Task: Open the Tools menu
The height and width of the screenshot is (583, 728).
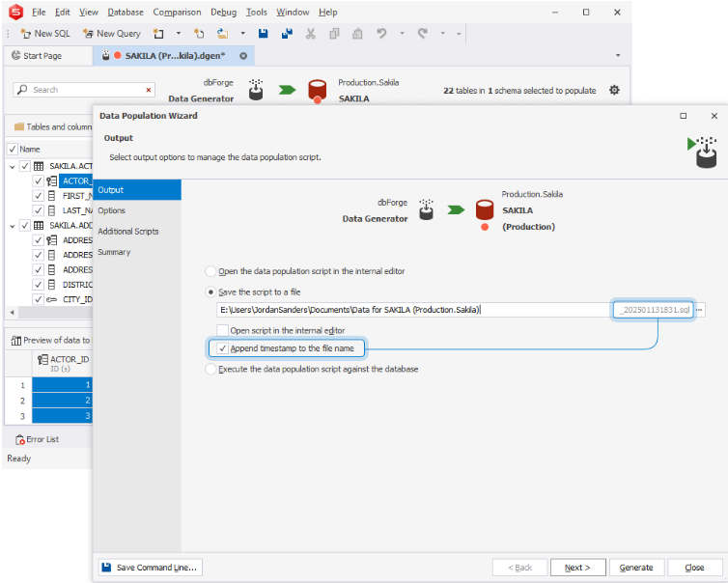Action: [x=256, y=13]
